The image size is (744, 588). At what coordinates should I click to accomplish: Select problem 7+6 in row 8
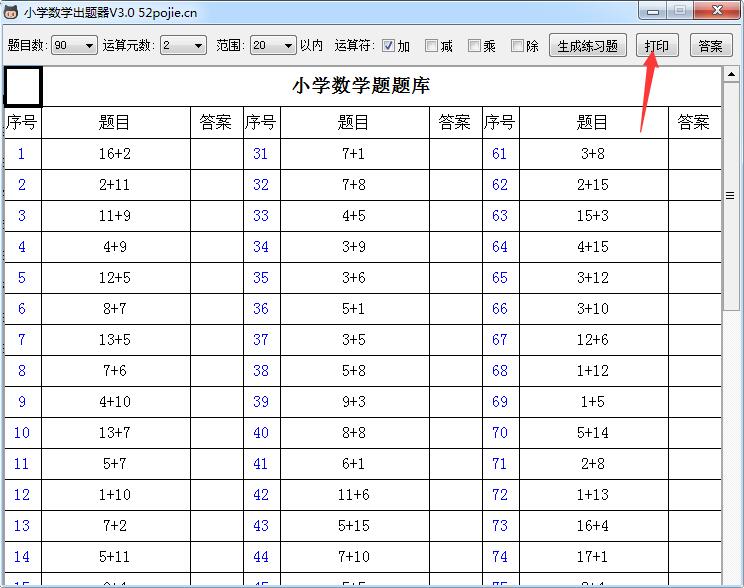pyautogui.click(x=115, y=371)
